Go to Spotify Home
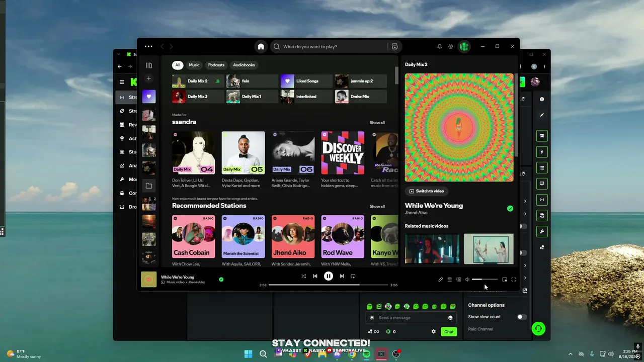Image resolution: width=644 pixels, height=362 pixels. [x=261, y=47]
